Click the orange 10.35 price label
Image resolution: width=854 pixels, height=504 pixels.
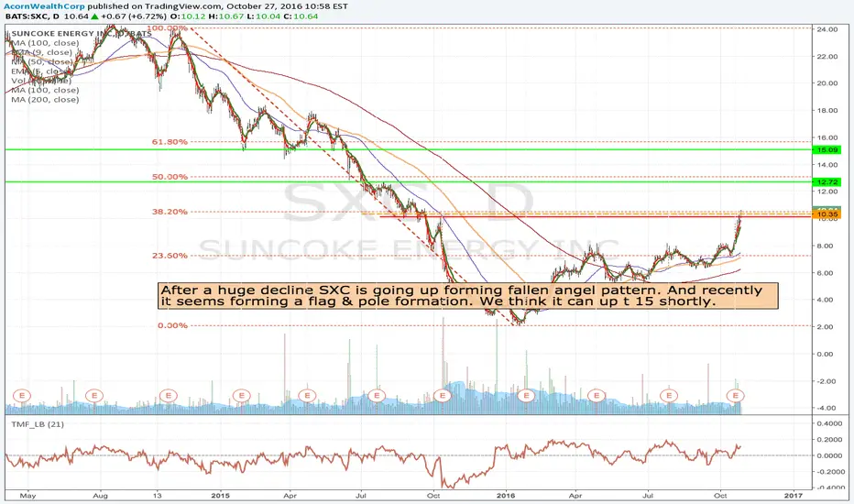point(827,214)
